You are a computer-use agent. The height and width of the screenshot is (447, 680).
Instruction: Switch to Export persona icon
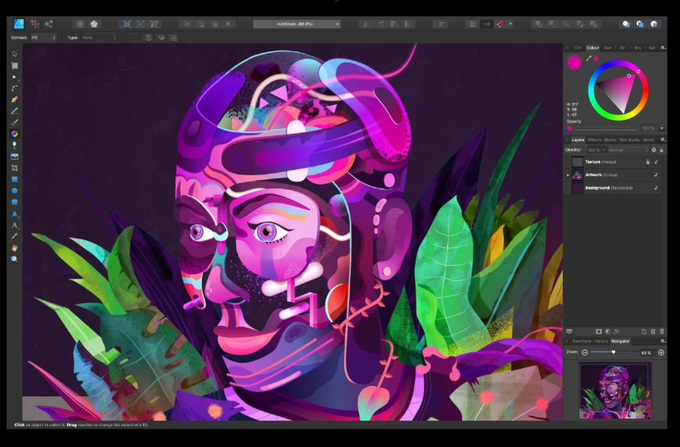click(49, 24)
